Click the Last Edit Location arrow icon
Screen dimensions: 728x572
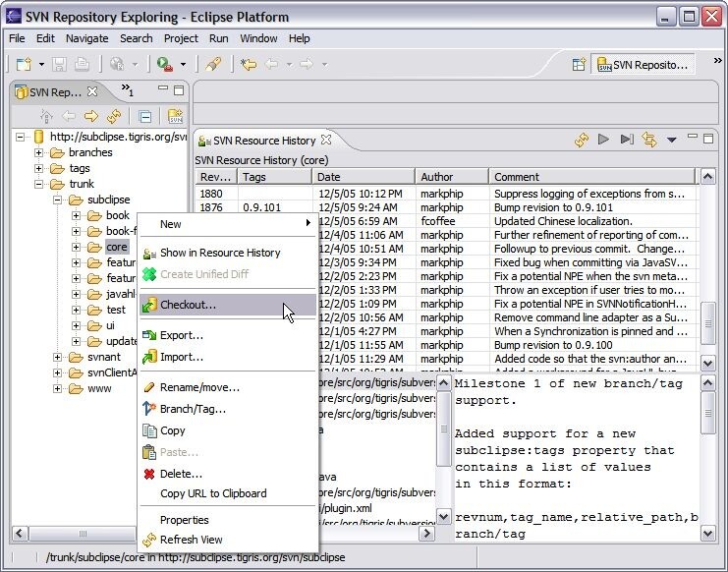click(249, 64)
